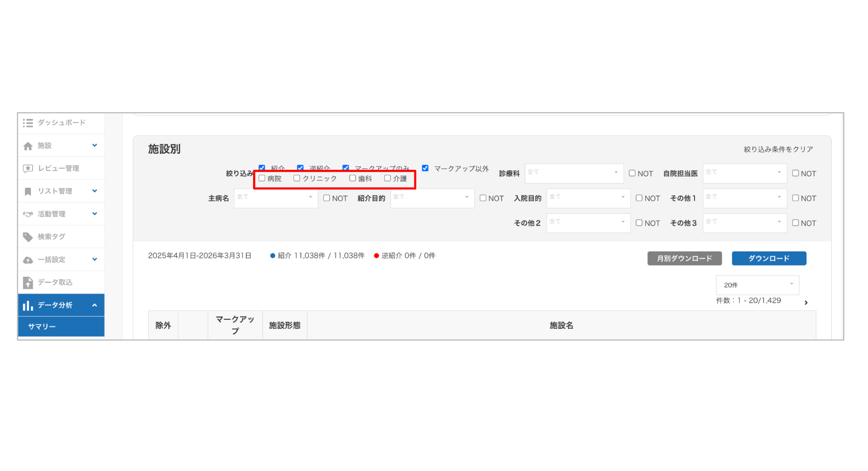Viewport: 868px width, 471px height.
Task: Collapse the データ分析 sidebar section
Action: pyautogui.click(x=96, y=305)
